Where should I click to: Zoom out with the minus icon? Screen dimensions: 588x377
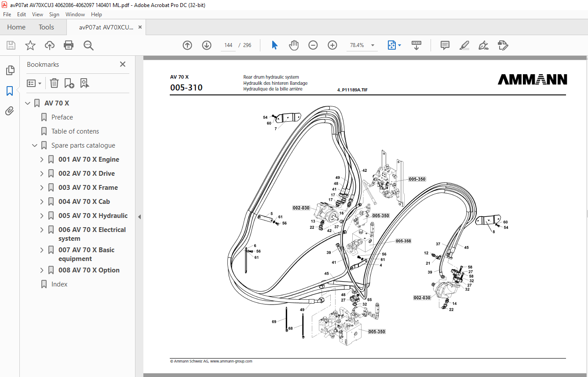click(x=313, y=45)
